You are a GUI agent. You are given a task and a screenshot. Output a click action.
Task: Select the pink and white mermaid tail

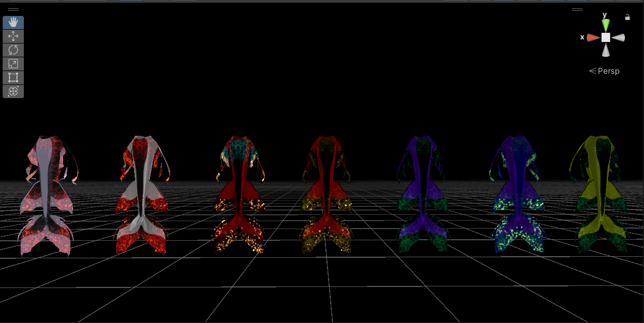pyautogui.click(x=47, y=196)
